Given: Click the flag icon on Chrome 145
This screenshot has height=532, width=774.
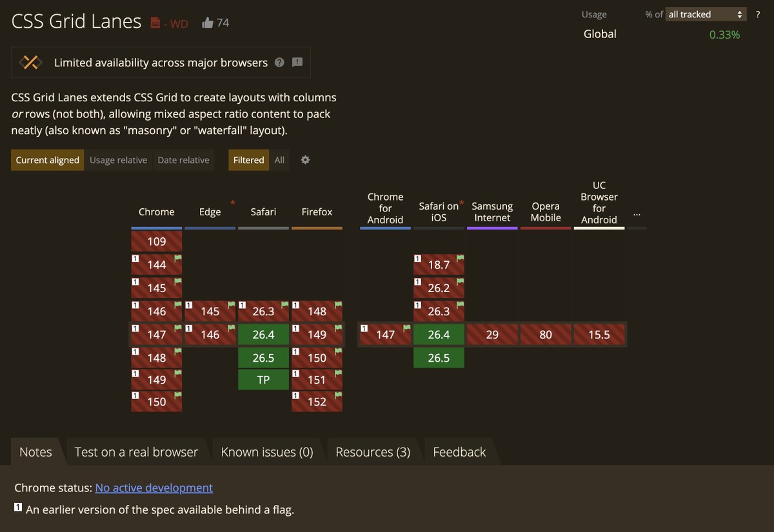Looking at the screenshot, I should [x=178, y=282].
